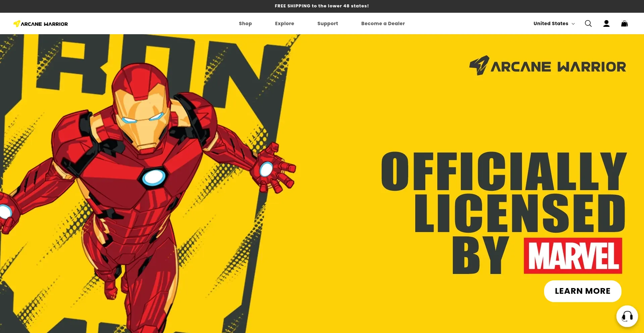Go to Become a Dealer page
The image size is (644, 333).
[383, 23]
